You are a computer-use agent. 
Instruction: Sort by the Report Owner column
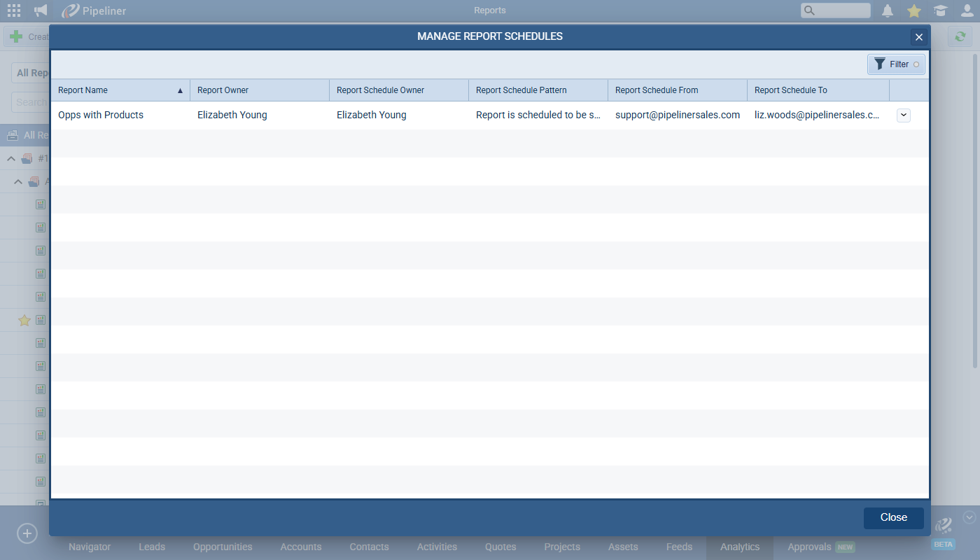coord(259,90)
